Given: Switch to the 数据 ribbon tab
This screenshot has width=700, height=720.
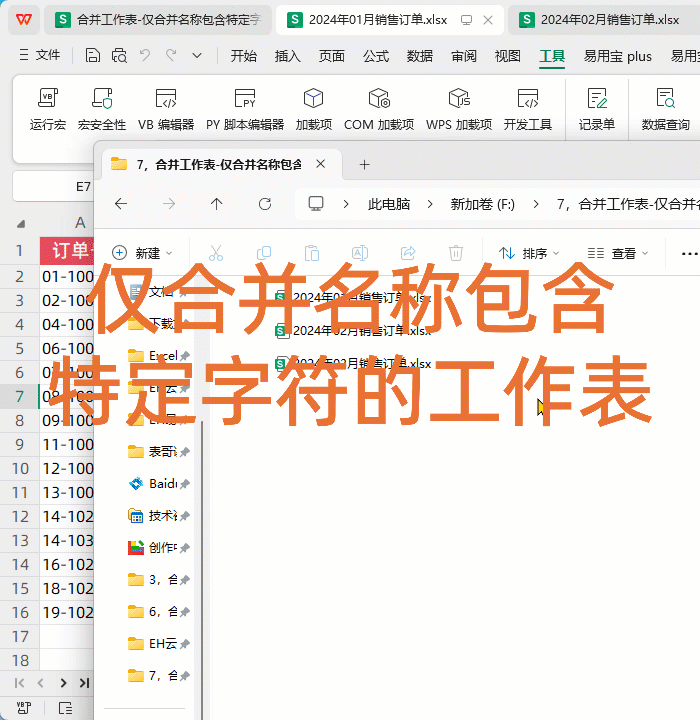Looking at the screenshot, I should [420, 56].
